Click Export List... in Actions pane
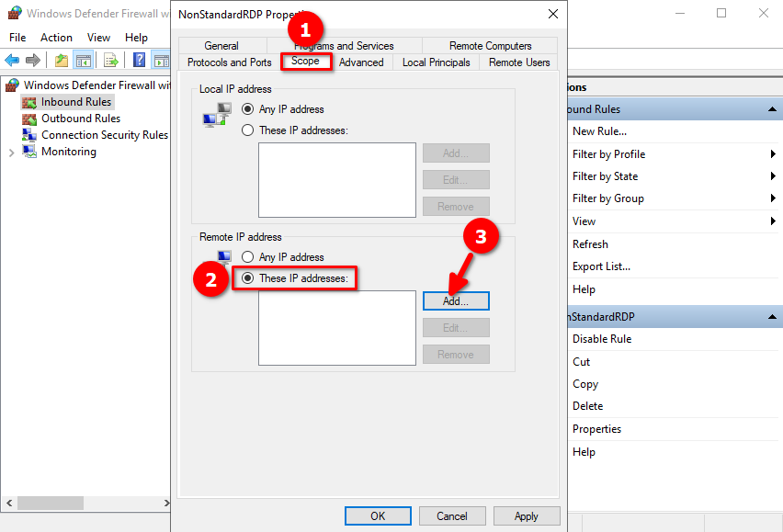Image resolution: width=783 pixels, height=532 pixels. point(601,266)
